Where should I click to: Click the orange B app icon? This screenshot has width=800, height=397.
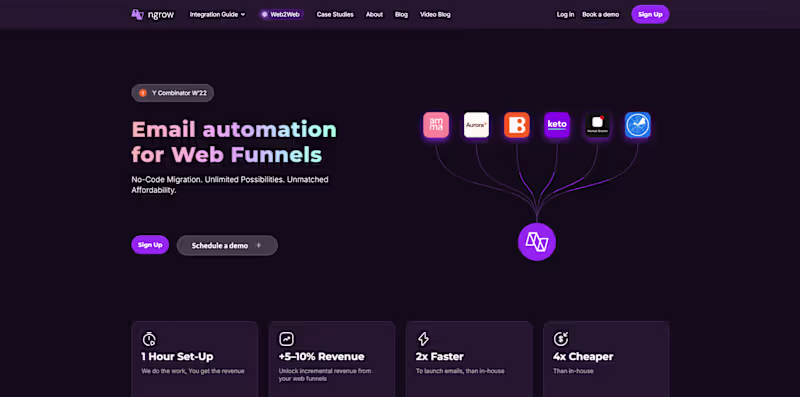[517, 125]
